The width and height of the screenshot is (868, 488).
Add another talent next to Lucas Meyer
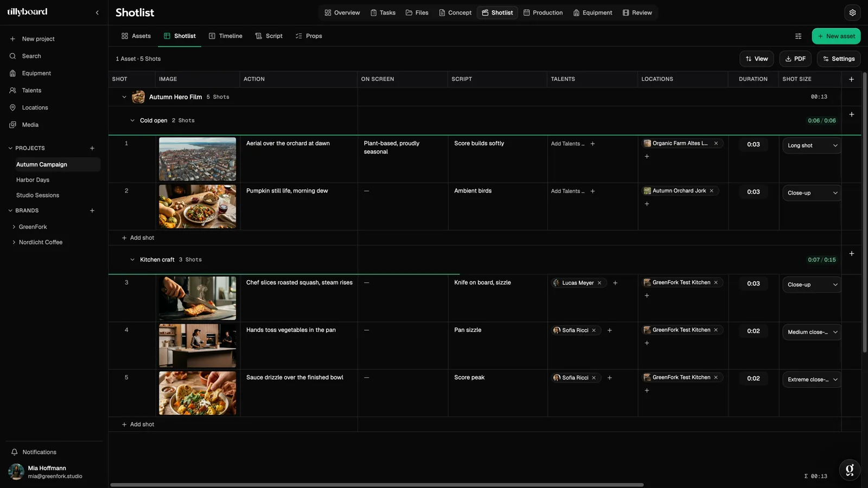(615, 283)
